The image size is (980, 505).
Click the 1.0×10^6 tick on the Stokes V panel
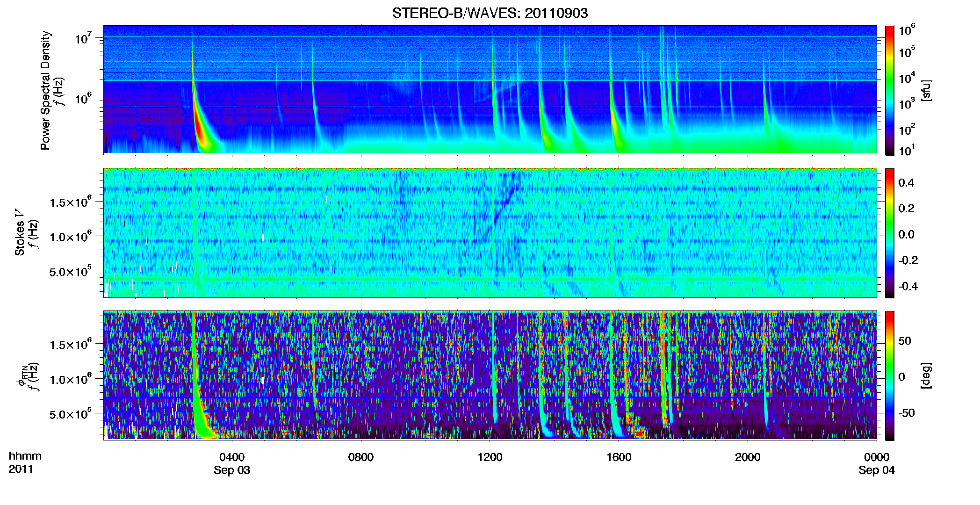click(71, 237)
